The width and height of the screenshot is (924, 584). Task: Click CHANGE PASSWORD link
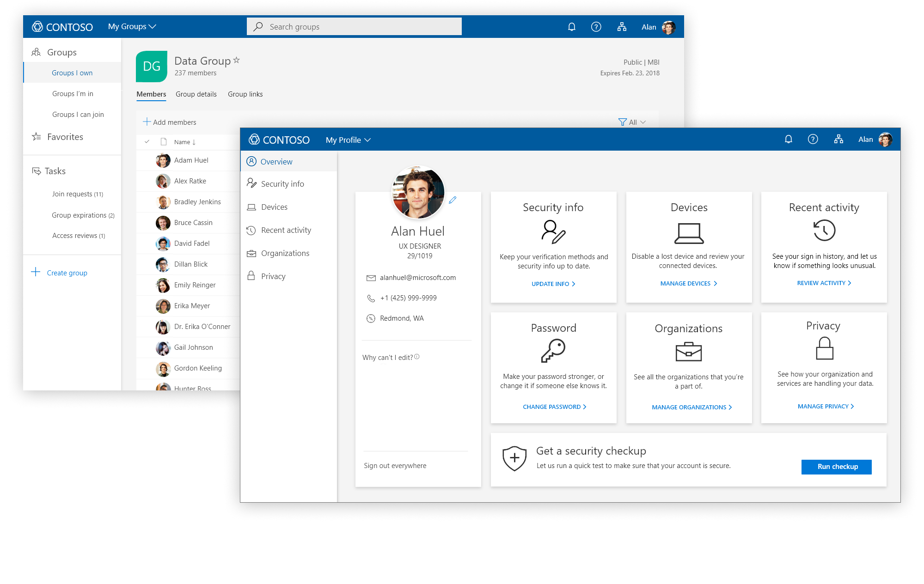(554, 407)
